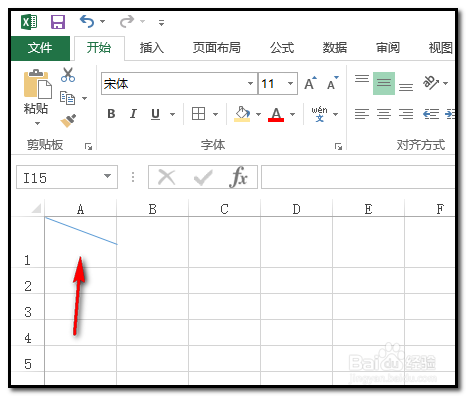The height and width of the screenshot is (396, 466).
Task: Toggle bold formatting
Action: point(111,114)
